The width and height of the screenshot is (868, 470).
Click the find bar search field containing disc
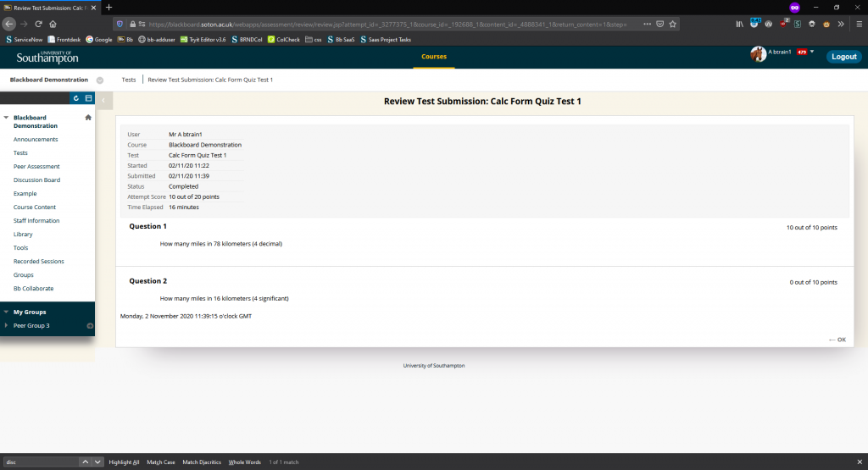point(41,462)
